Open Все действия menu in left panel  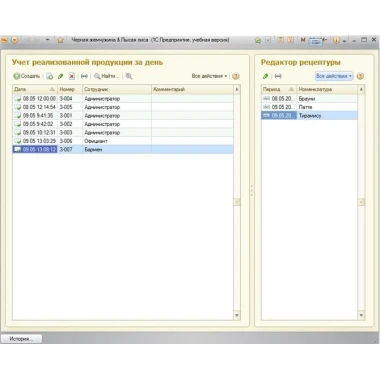click(209, 76)
